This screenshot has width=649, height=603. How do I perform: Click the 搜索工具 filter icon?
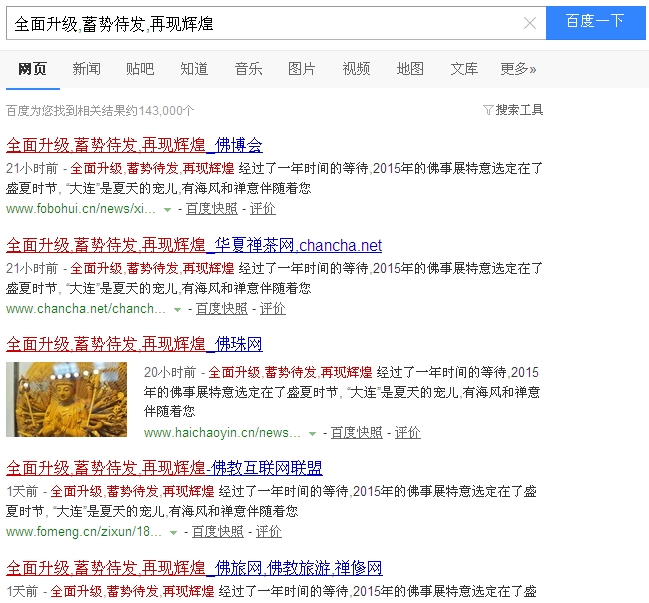(x=488, y=110)
